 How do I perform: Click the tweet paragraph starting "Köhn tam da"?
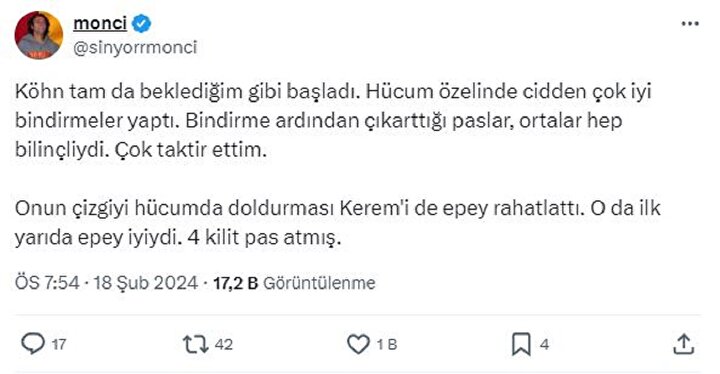pyautogui.click(x=333, y=120)
